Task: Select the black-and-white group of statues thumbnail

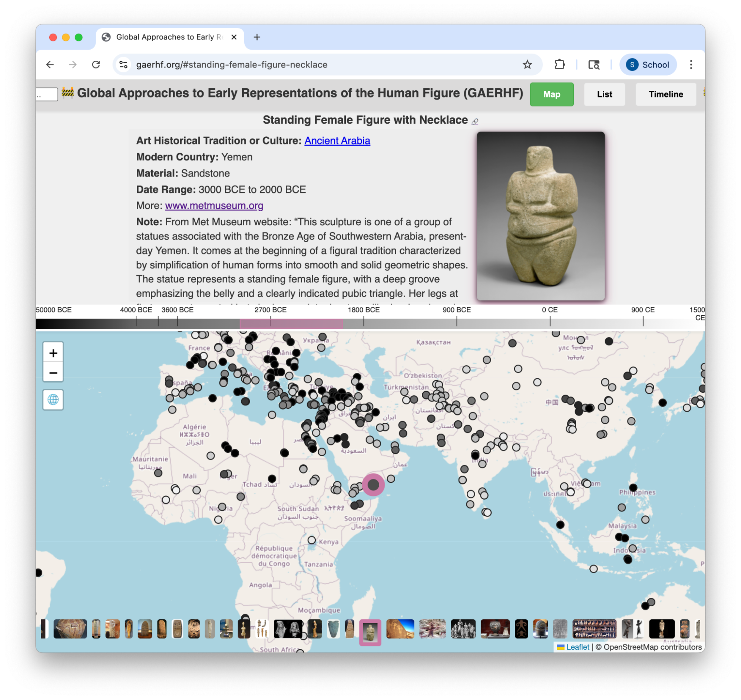Action: click(x=463, y=629)
